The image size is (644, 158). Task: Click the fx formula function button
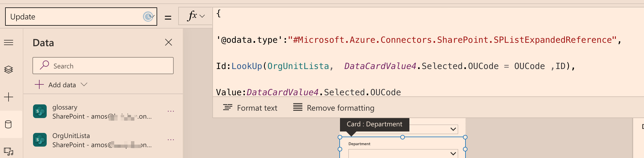[x=192, y=16]
